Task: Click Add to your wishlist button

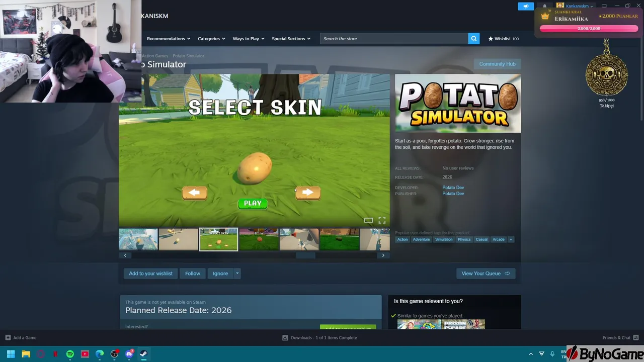Action: 150,274
